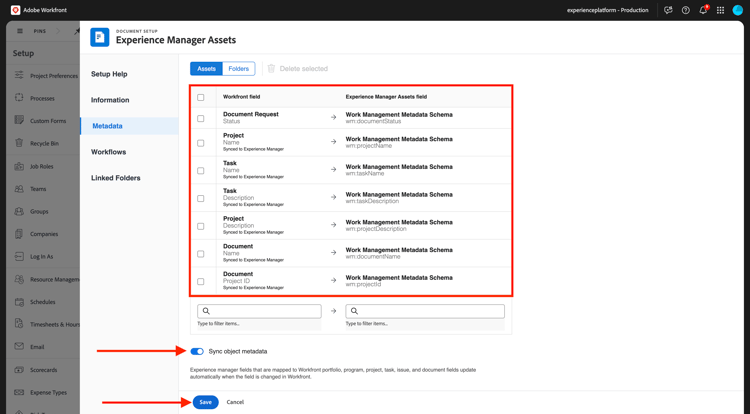Click the Email sidebar icon
This screenshot has height=414, width=750.
pos(19,347)
